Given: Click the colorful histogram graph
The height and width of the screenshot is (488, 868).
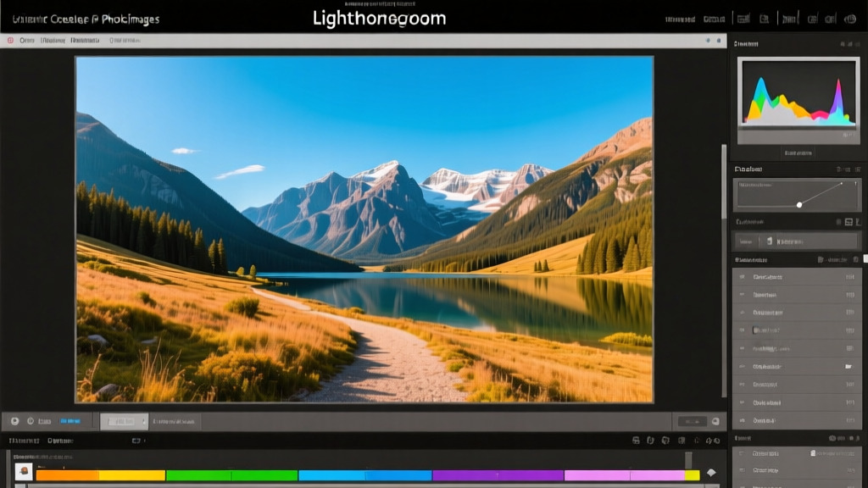Looking at the screenshot, I should [x=798, y=94].
